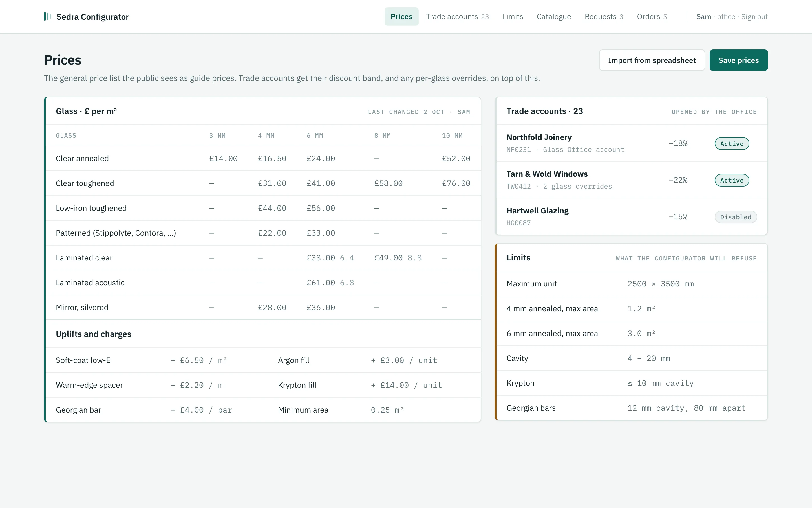The width and height of the screenshot is (812, 508).
Task: Select 4 mm annealed max area 1.2 m²
Action: pos(641,309)
